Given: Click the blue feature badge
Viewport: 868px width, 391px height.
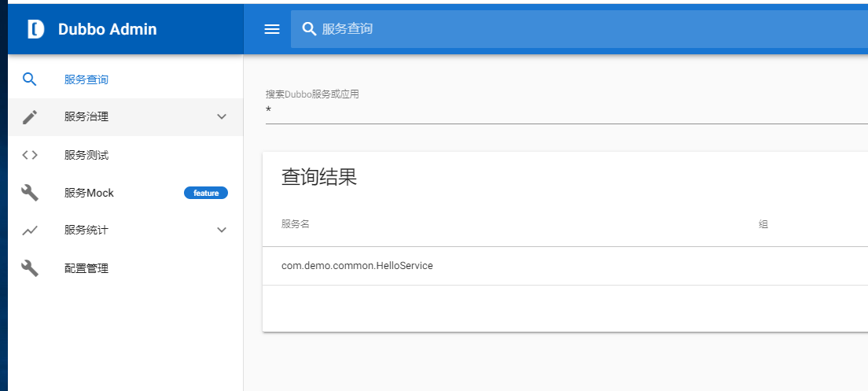Looking at the screenshot, I should pos(206,194).
